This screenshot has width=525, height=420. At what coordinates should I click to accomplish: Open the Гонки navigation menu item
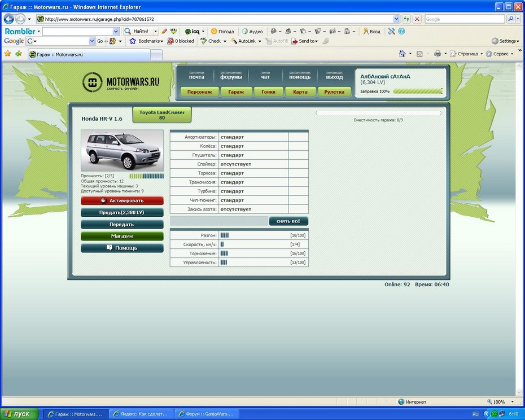click(x=268, y=91)
